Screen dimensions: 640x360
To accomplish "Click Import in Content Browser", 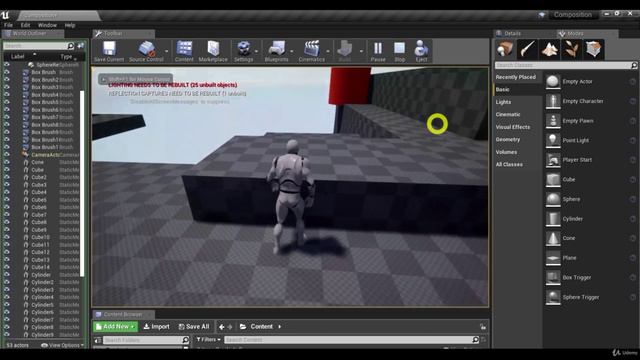I will (x=157, y=327).
